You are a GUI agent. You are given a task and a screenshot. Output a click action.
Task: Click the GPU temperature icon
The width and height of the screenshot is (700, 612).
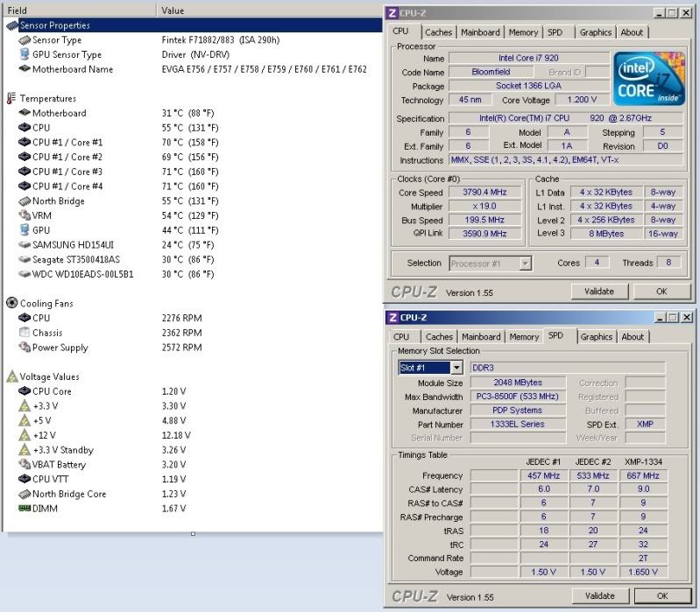pyautogui.click(x=25, y=230)
